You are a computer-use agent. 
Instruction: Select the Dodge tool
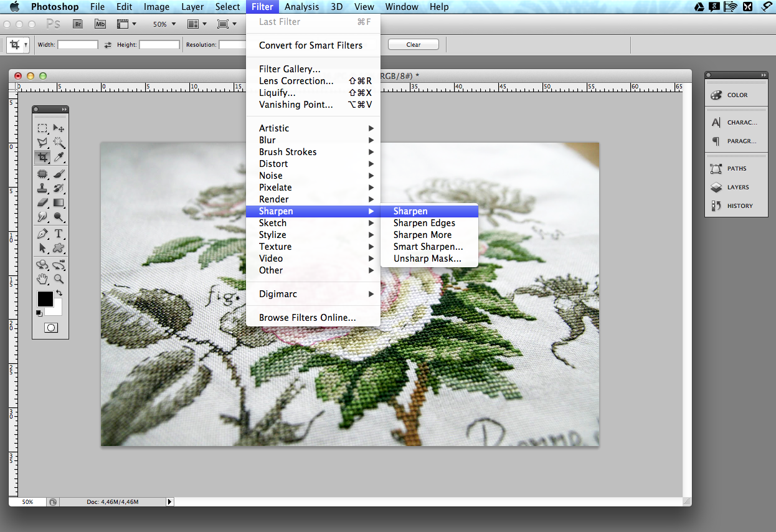tap(59, 217)
